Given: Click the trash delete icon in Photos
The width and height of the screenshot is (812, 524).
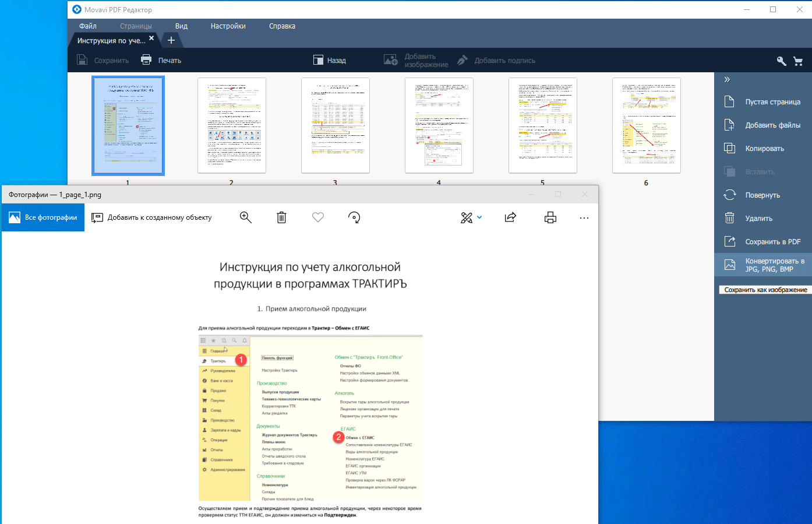Looking at the screenshot, I should [x=281, y=217].
